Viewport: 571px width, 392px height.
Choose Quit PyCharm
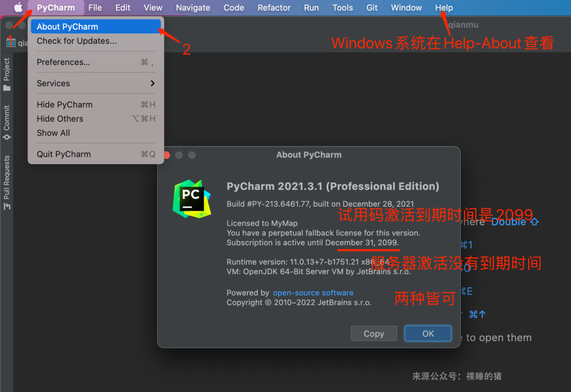tap(96, 154)
